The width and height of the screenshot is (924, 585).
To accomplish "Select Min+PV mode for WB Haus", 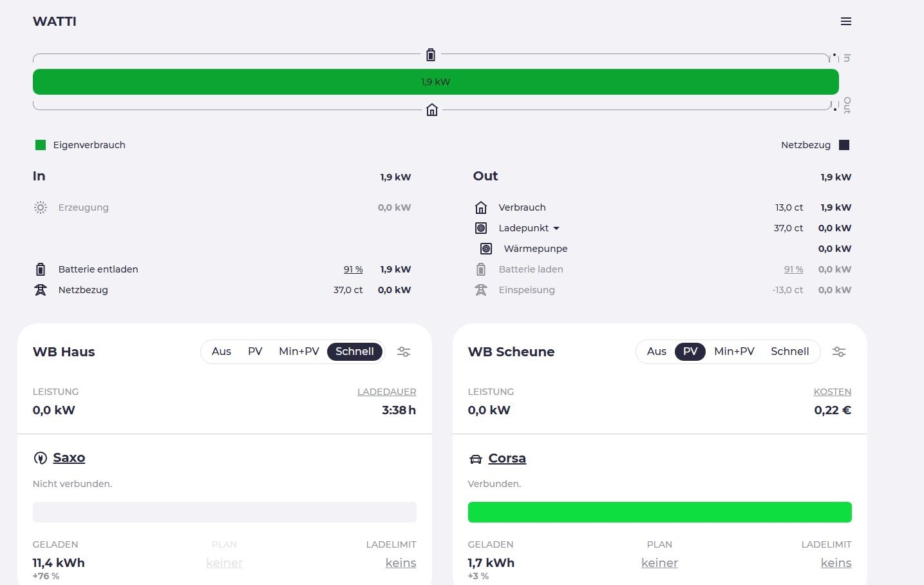I will tap(299, 352).
